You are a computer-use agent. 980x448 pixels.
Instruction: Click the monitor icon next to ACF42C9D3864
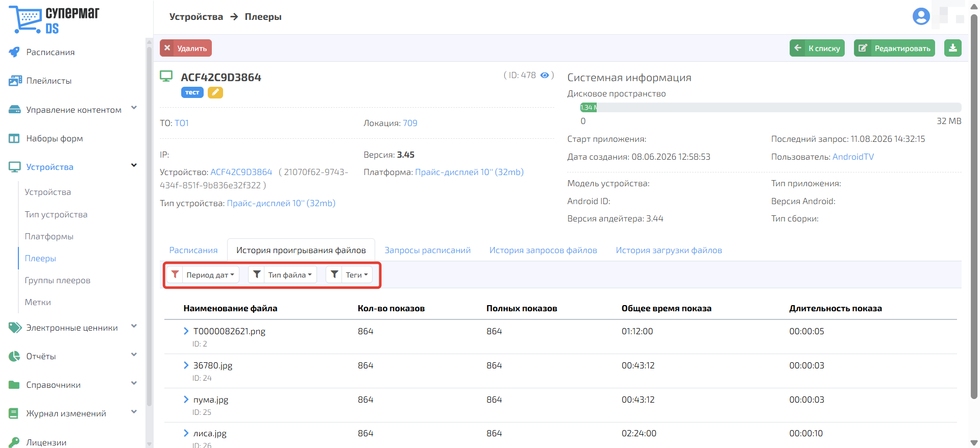coord(166,77)
